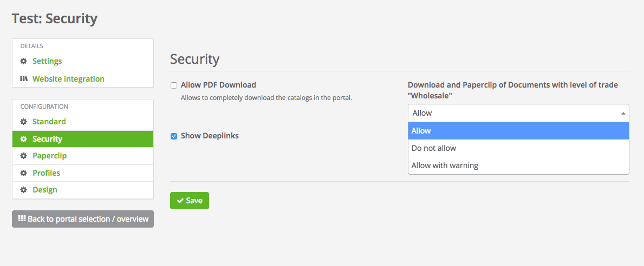This screenshot has height=266, width=644.
Task: Click the gear icon next to Standard
Action: tap(24, 122)
